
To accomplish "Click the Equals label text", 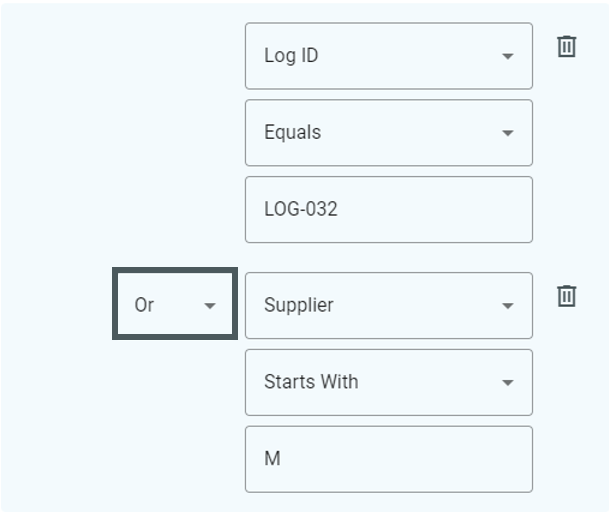I will pyautogui.click(x=292, y=132).
